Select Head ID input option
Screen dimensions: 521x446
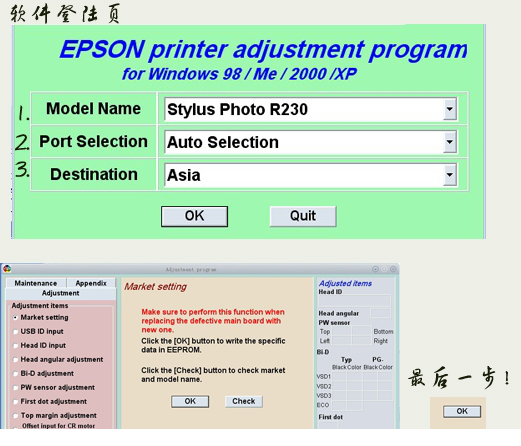click(15, 346)
